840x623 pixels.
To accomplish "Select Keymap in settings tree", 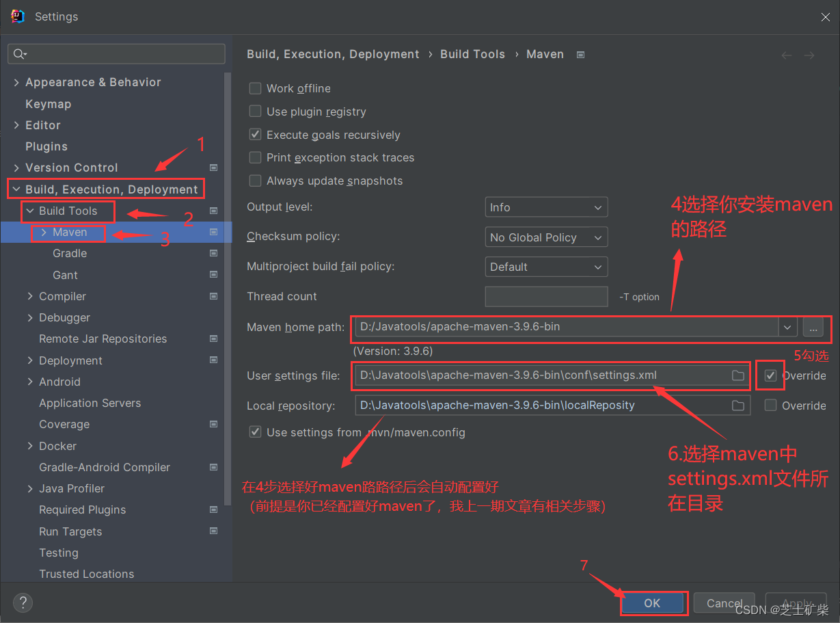I will click(48, 104).
